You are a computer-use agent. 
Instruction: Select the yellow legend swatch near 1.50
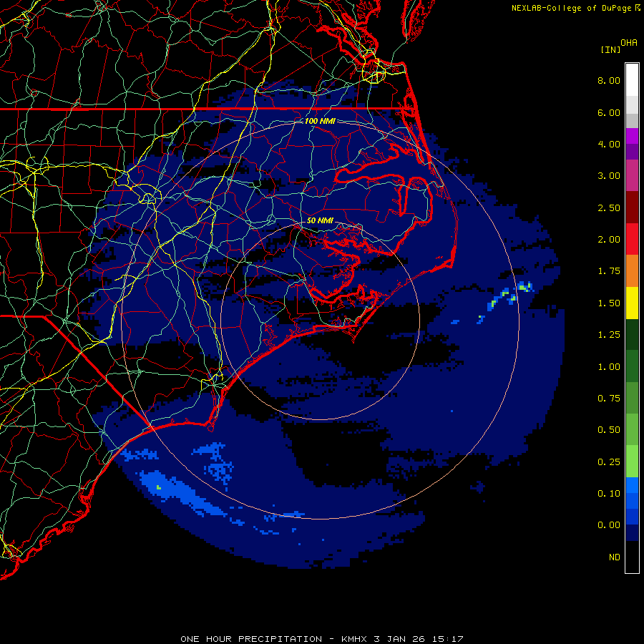[x=632, y=303]
